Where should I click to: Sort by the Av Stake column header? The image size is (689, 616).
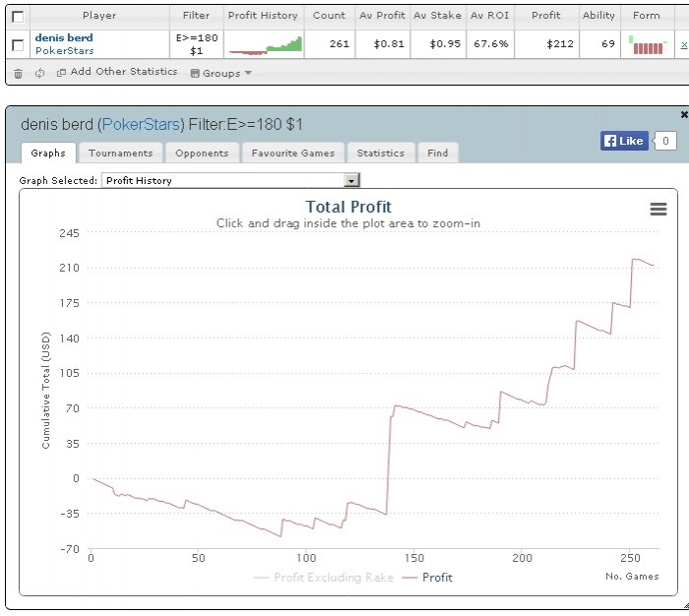tap(438, 16)
